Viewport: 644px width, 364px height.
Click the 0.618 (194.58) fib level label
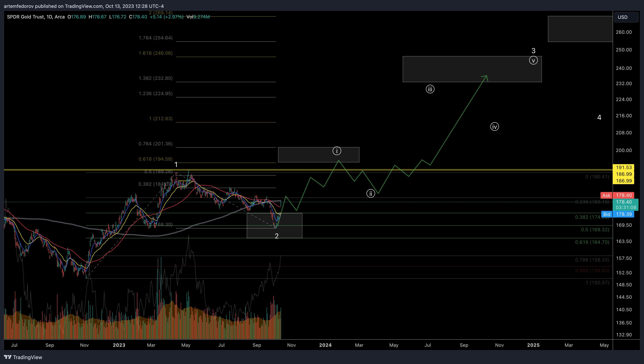(155, 159)
